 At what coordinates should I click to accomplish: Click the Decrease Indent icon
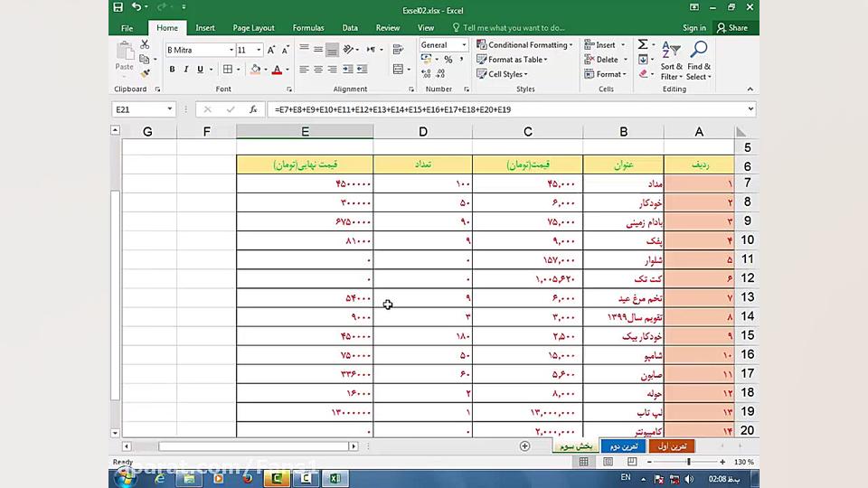(347, 70)
